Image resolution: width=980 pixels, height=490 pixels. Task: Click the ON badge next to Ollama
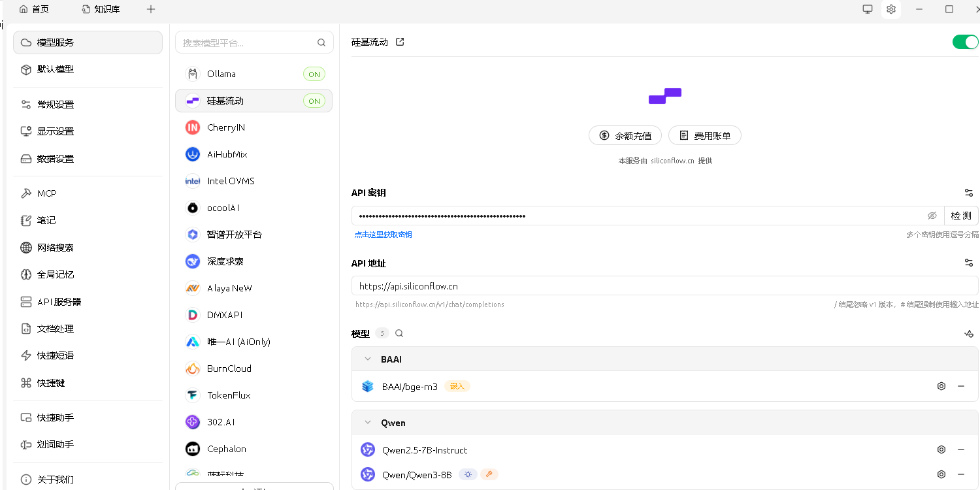point(314,74)
